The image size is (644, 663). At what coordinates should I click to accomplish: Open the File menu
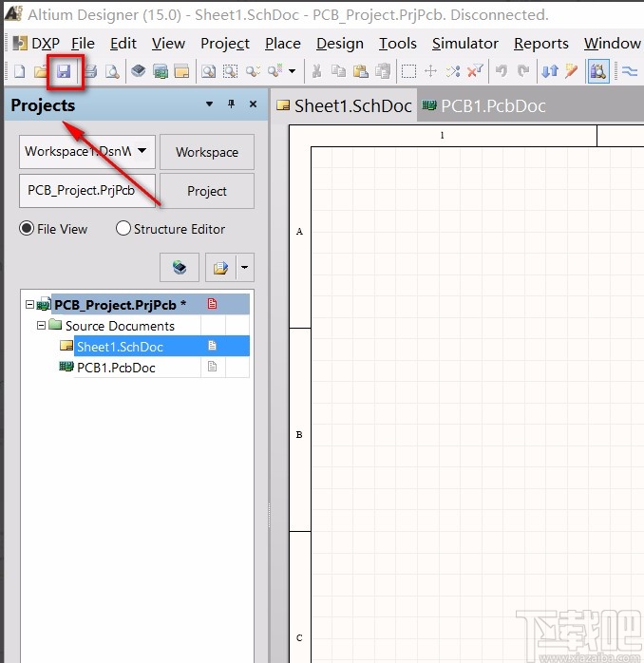click(83, 44)
